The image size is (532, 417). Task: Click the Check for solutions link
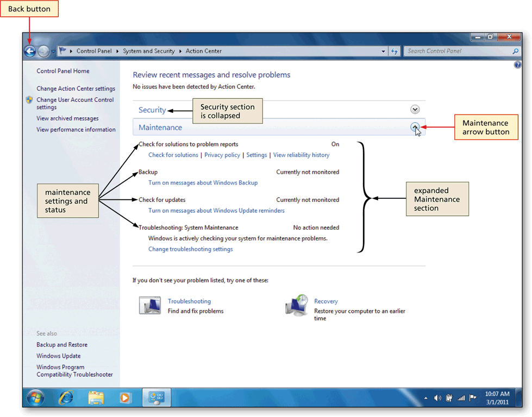point(173,155)
